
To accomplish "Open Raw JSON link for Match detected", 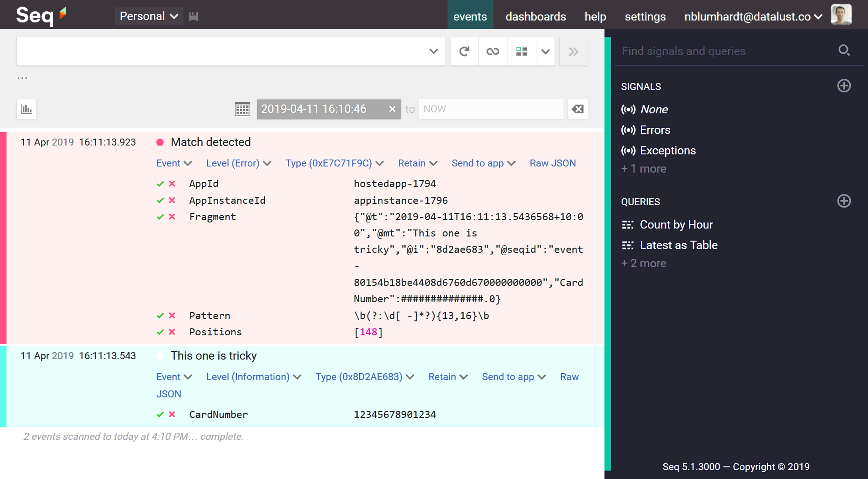I will tap(553, 163).
